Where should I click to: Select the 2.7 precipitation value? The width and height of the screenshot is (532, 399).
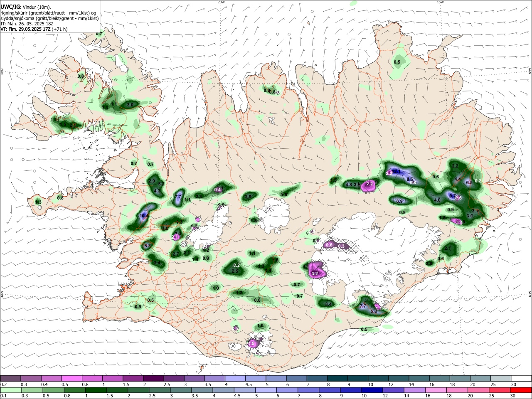tap(176, 254)
